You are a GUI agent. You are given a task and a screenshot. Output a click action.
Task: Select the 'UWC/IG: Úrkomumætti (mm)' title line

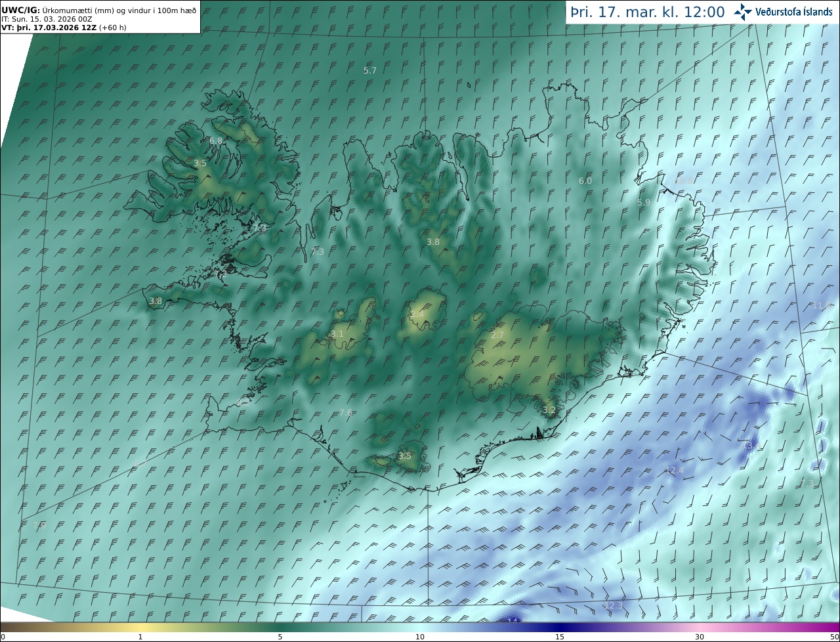pos(99,10)
